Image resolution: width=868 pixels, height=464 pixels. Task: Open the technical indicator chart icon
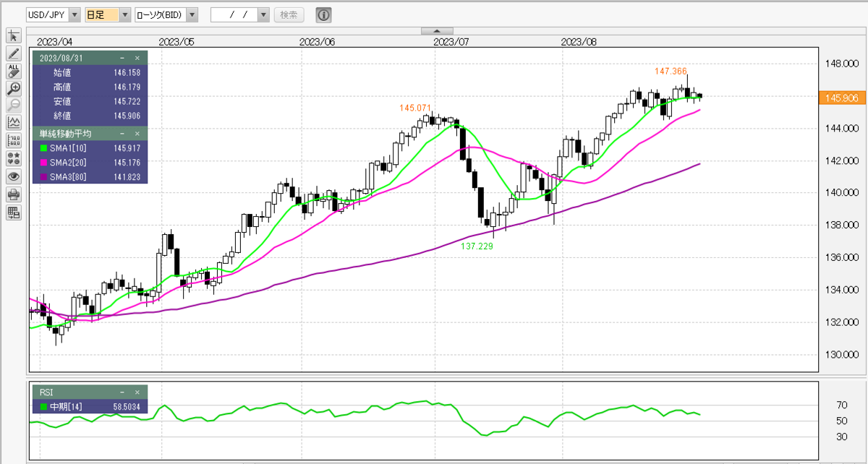pyautogui.click(x=14, y=124)
